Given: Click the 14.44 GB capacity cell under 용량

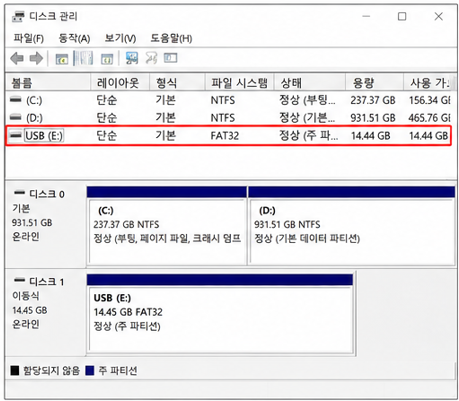Looking at the screenshot, I should (370, 136).
